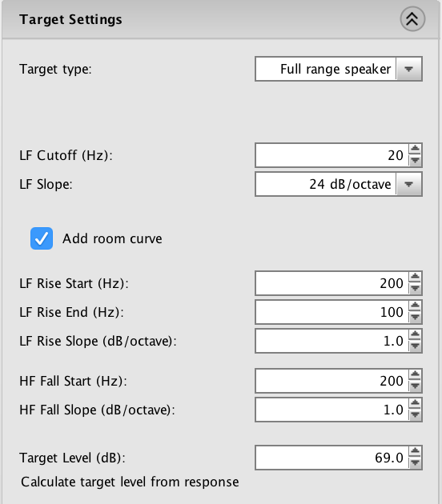Click into the Target Level field
Image resolution: width=442 pixels, height=504 pixels.
click(x=332, y=458)
